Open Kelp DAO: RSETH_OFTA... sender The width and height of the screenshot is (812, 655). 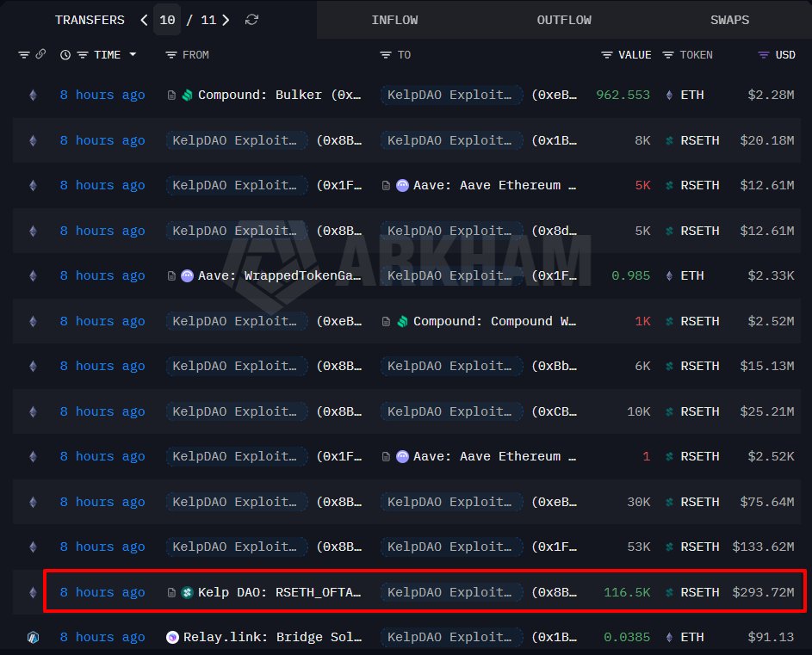[279, 592]
